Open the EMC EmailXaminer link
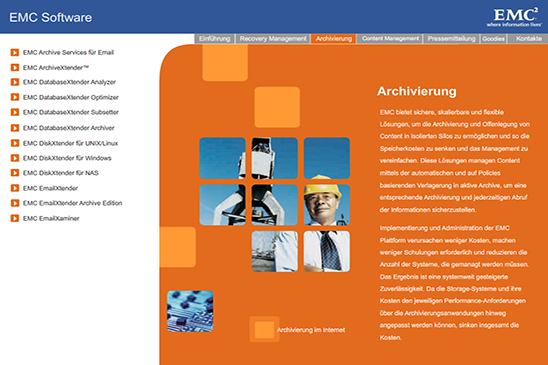This screenshot has height=365, width=548. (51, 219)
